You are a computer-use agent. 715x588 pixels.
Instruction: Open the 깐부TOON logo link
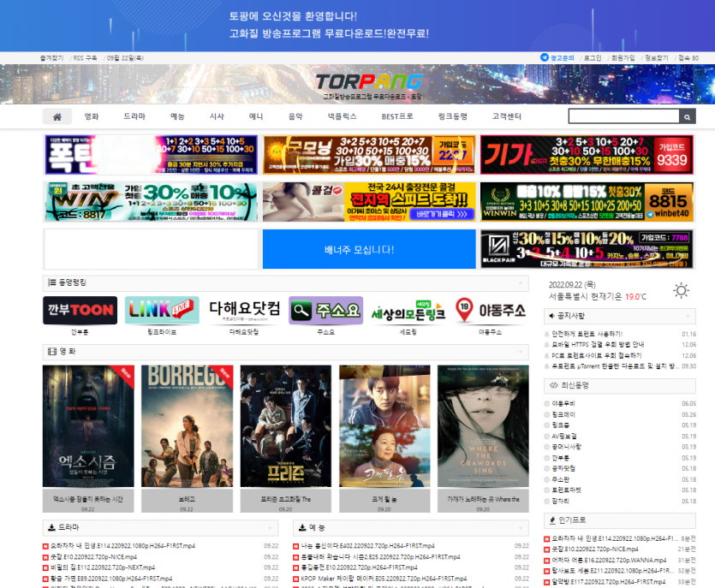[x=80, y=311]
